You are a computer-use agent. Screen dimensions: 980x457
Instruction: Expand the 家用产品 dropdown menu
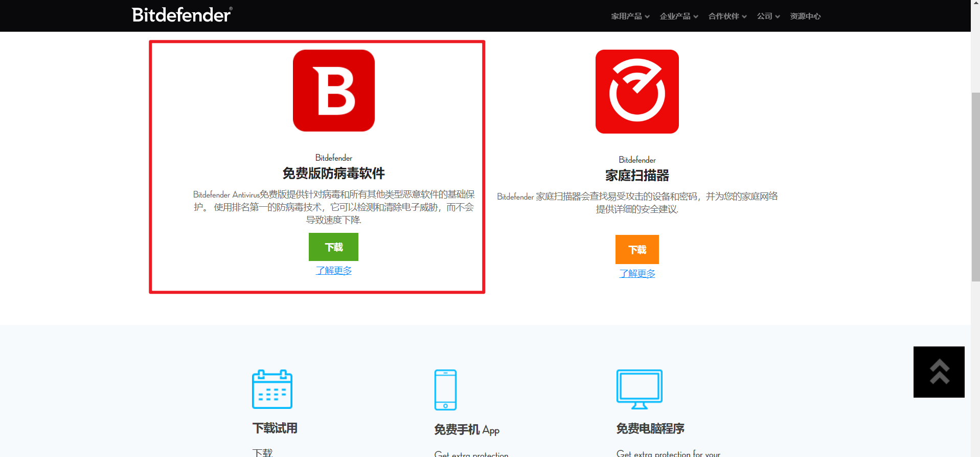(630, 16)
